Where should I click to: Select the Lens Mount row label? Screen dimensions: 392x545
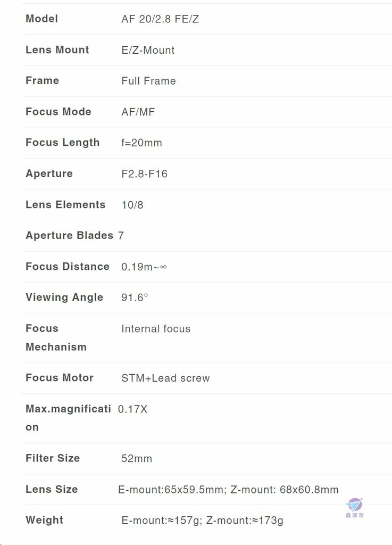click(57, 49)
